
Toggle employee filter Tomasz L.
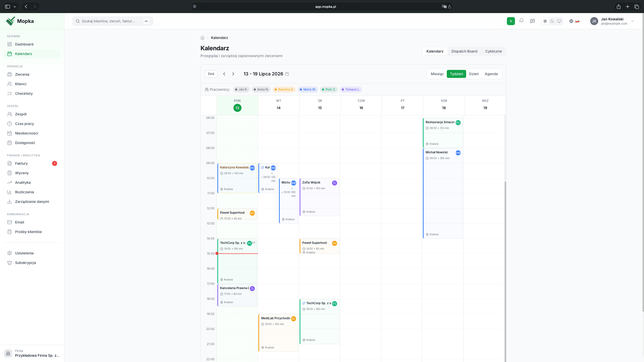pyautogui.click(x=351, y=89)
